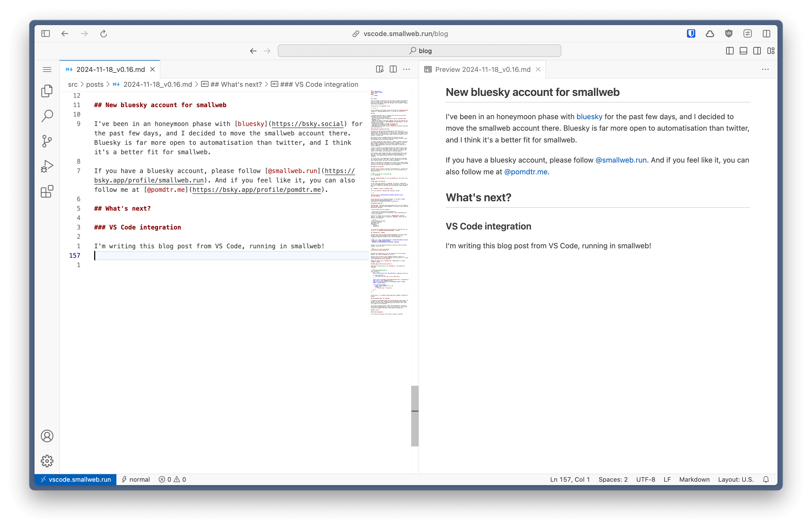Open the browser customize controls icon
812x529 pixels.
coord(748,33)
